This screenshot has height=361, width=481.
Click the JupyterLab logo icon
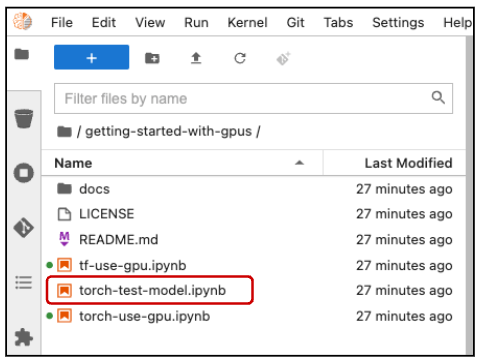pyautogui.click(x=22, y=21)
